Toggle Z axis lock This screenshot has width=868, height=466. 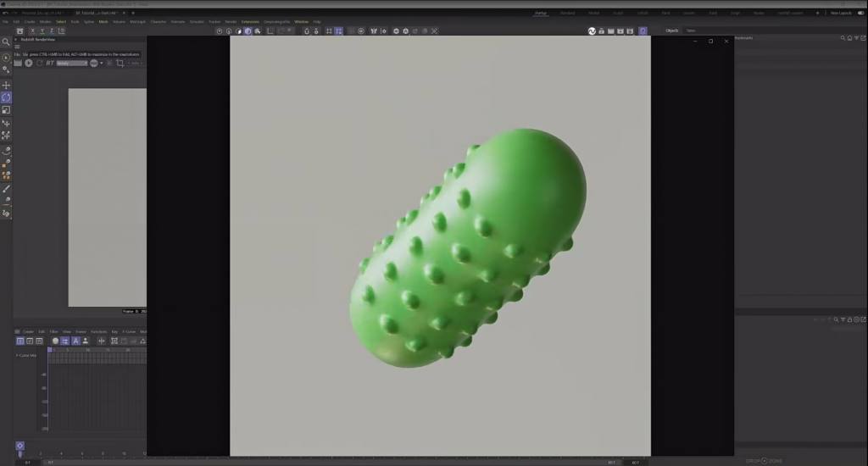click(x=52, y=31)
